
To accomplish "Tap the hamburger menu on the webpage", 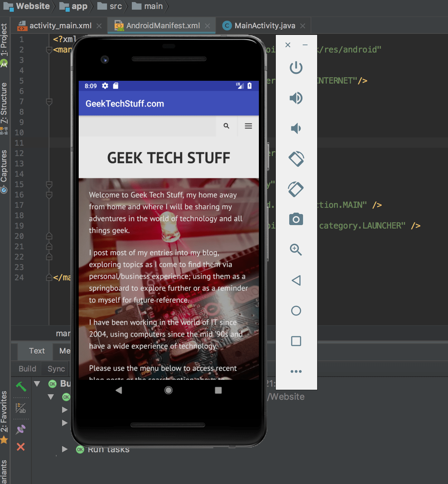I will pyautogui.click(x=248, y=126).
